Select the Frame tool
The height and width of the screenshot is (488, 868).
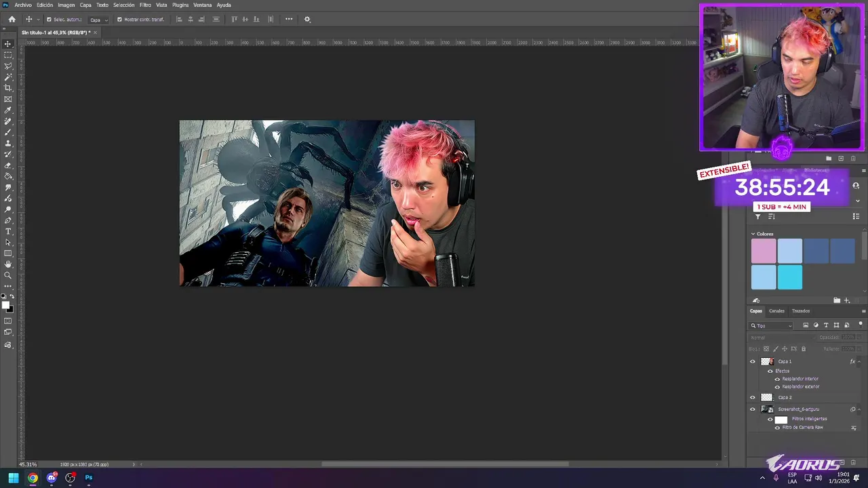pos(8,99)
